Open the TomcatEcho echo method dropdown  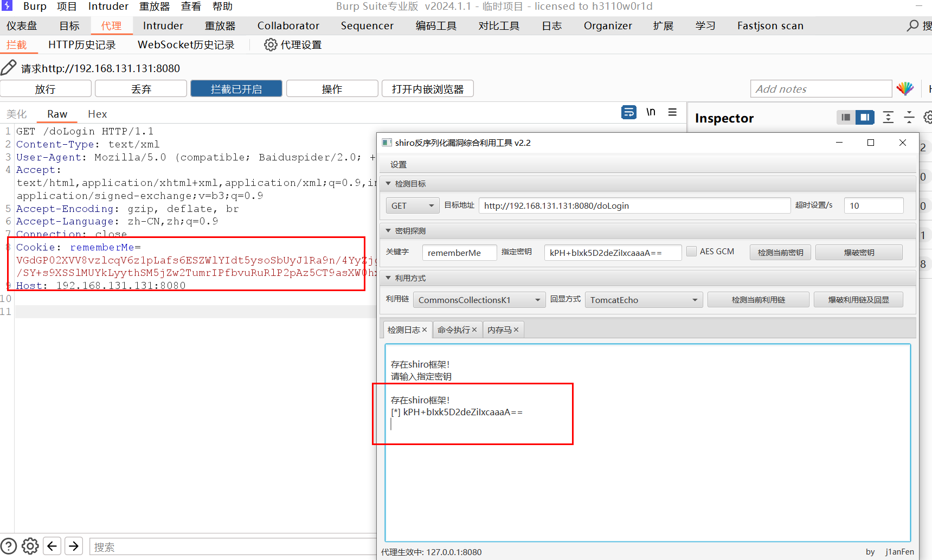[x=644, y=300]
